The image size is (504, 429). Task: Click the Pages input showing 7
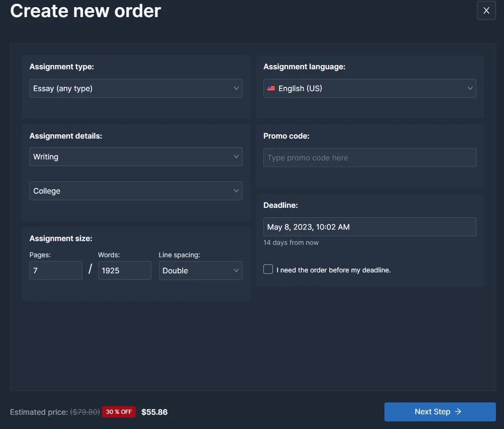tap(56, 270)
